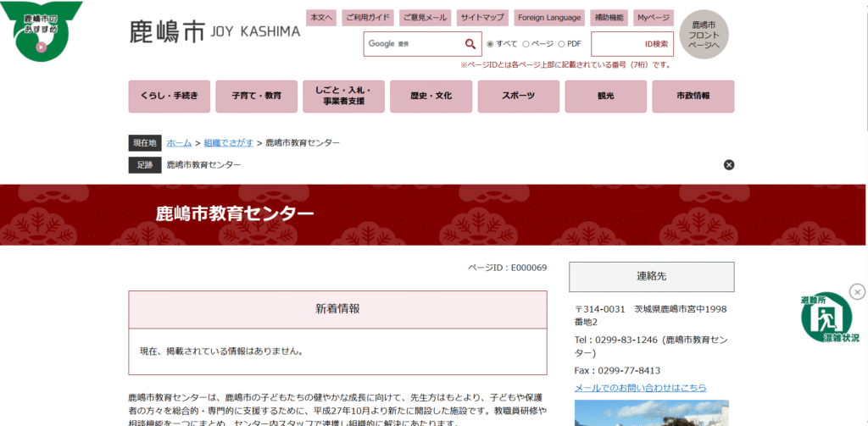Close the footprint history bar
This screenshot has width=868, height=426.
point(729,165)
